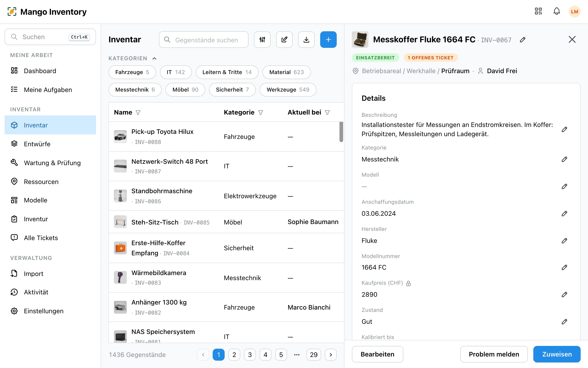Download inventory with export icon
588x368 pixels.
(x=306, y=39)
